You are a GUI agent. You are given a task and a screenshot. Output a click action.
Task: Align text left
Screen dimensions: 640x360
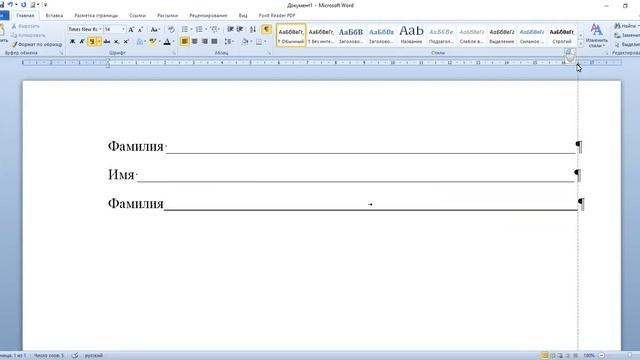185,42
